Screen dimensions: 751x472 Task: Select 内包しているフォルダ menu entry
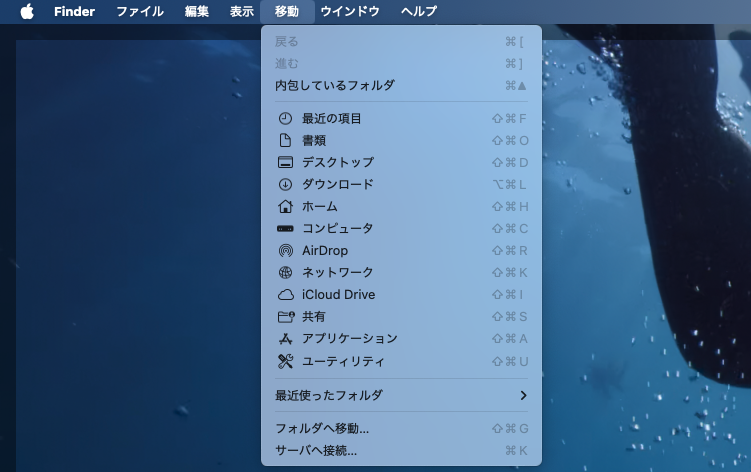pyautogui.click(x=335, y=86)
